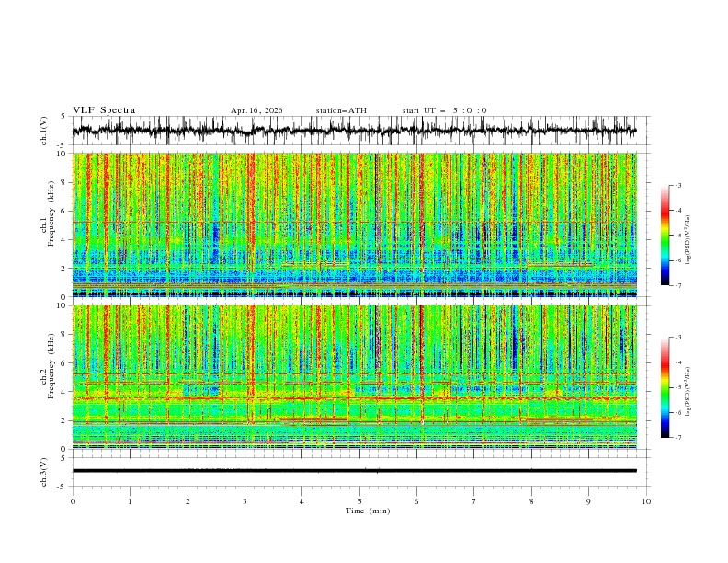This screenshot has height=563, width=728.
Task: Click time axis tick label "9"
Action: pyautogui.click(x=588, y=501)
